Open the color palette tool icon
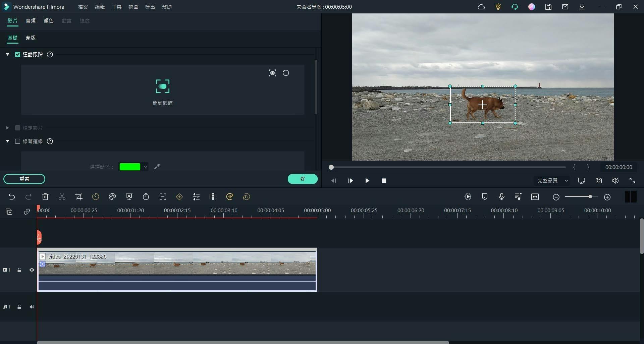Image resolution: width=644 pixels, height=344 pixels. 112,197
